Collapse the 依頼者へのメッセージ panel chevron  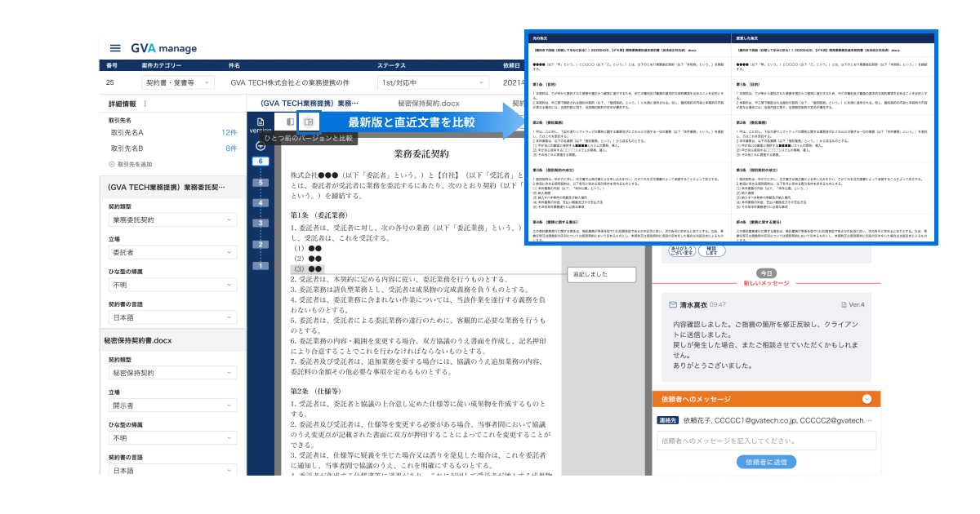[x=866, y=399]
